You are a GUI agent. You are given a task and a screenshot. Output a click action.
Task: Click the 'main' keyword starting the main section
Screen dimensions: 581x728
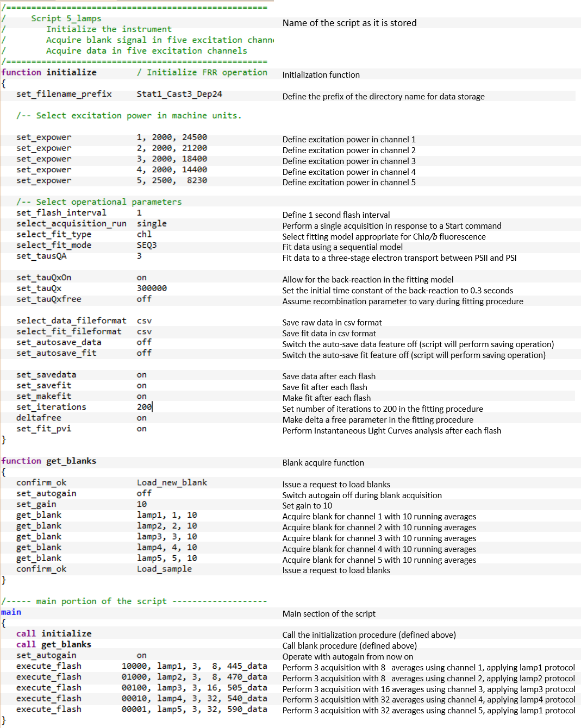coord(11,612)
